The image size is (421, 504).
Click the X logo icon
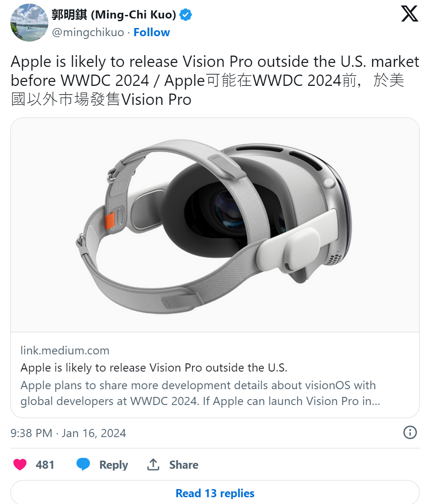(x=409, y=14)
